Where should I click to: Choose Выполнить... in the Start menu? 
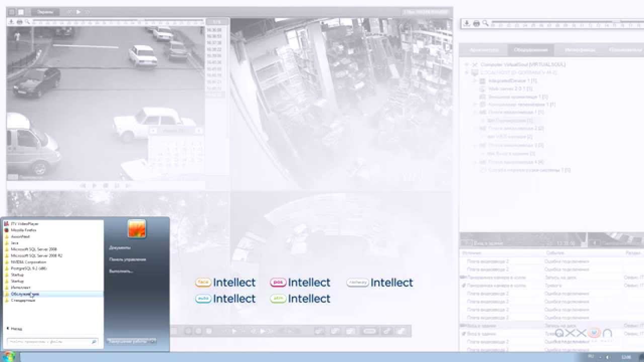tap(121, 271)
